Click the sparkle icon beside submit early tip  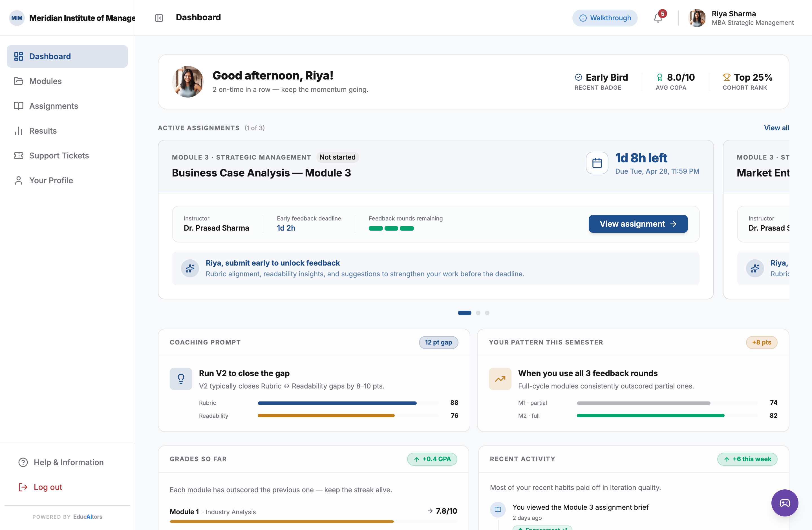pyautogui.click(x=190, y=268)
